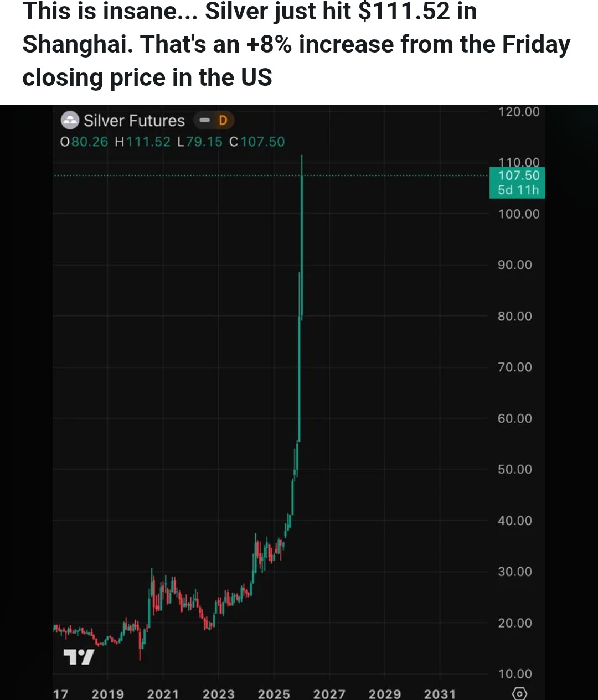
Task: Click 2019 on the time axis
Action: click(107, 693)
